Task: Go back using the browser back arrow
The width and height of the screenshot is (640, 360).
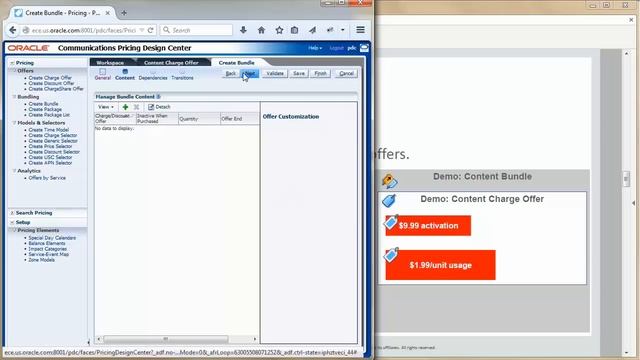Action: [13, 30]
